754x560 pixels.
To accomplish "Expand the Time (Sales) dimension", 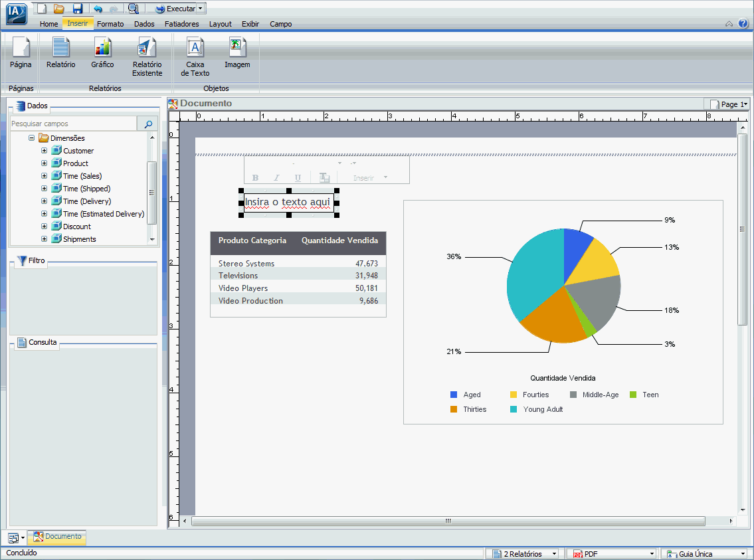I will (x=44, y=176).
